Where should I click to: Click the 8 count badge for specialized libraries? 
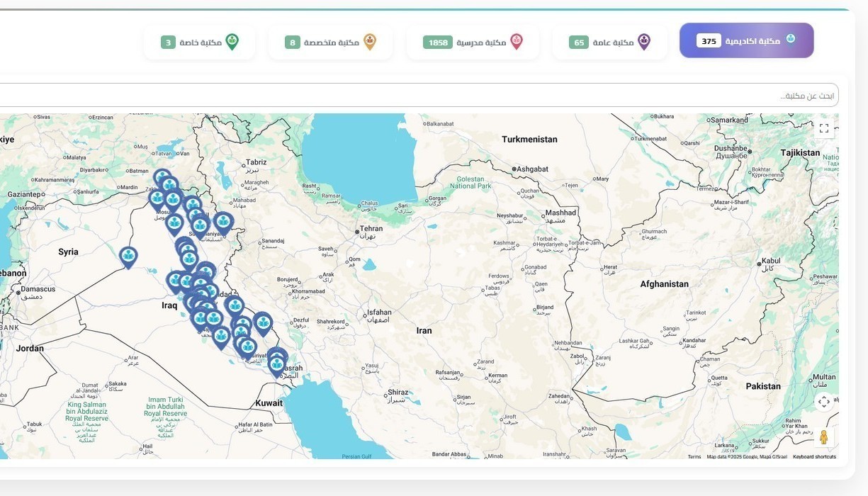pos(293,43)
